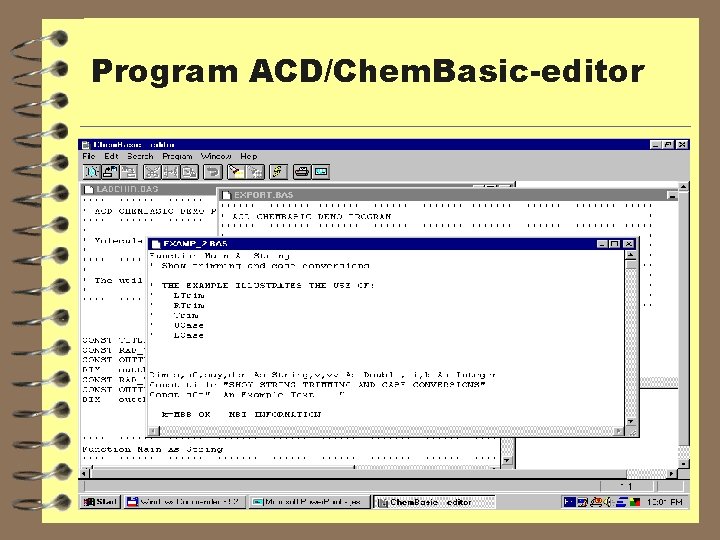This screenshot has height=540, width=720.
Task: Click the 'LCase' code line
Action: click(188, 336)
